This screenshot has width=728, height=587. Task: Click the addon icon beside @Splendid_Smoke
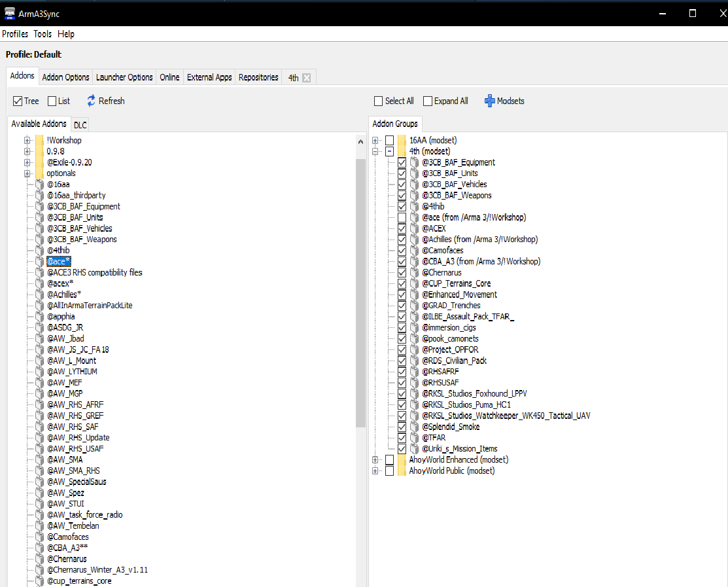coord(415,427)
